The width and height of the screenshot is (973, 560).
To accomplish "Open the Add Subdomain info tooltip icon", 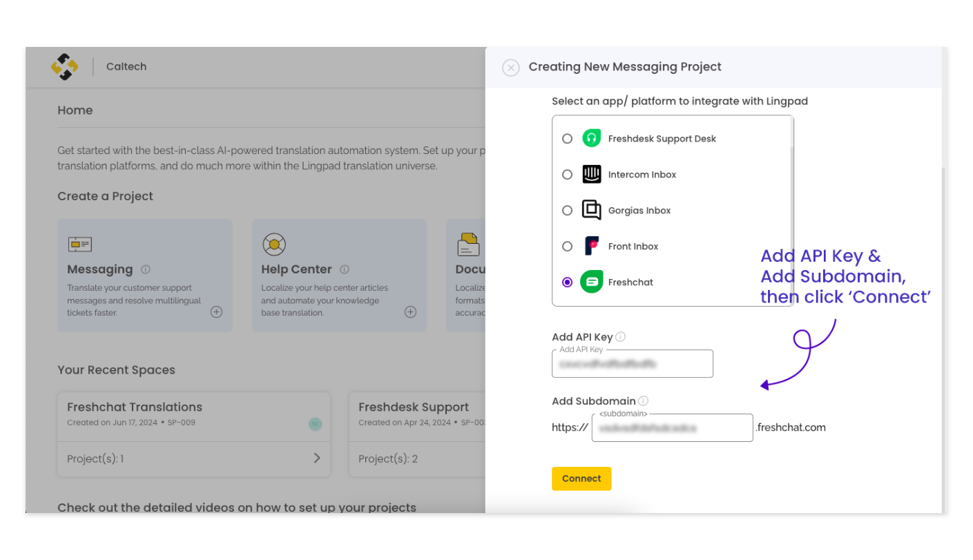I will 643,400.
